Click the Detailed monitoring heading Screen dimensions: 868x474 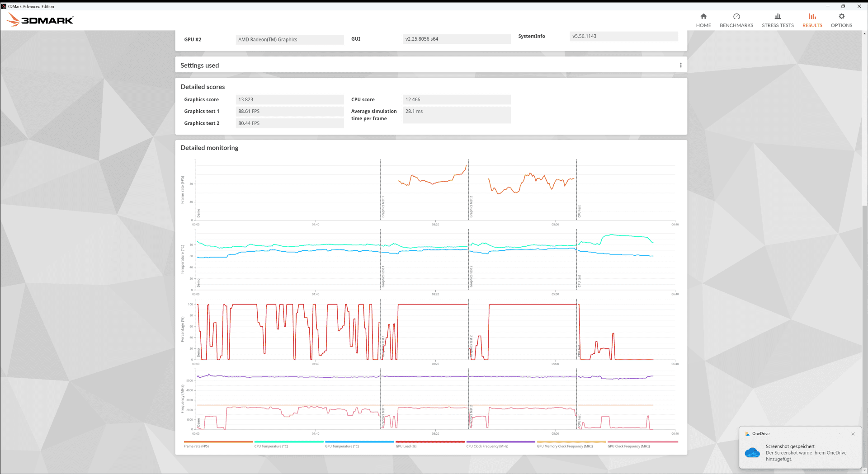[209, 148]
